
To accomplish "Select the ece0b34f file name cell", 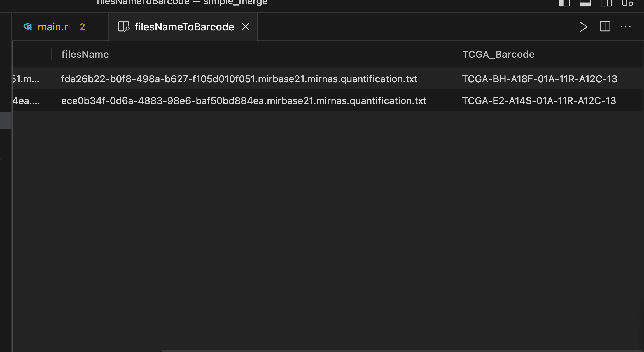I will pyautogui.click(x=244, y=101).
